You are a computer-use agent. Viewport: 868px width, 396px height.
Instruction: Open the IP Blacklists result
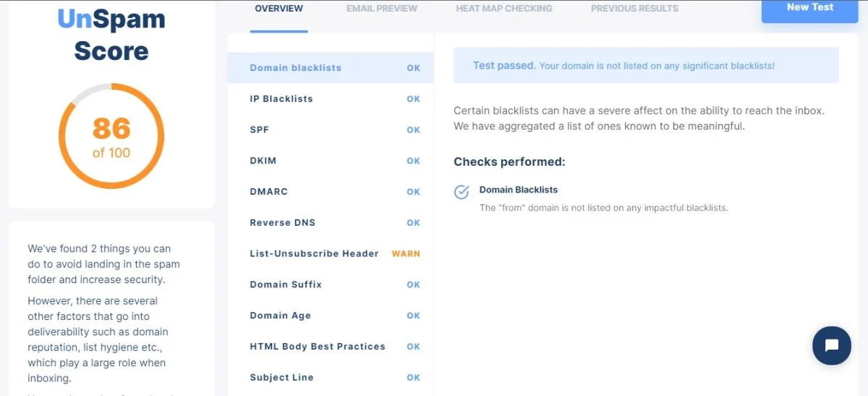tap(331, 99)
